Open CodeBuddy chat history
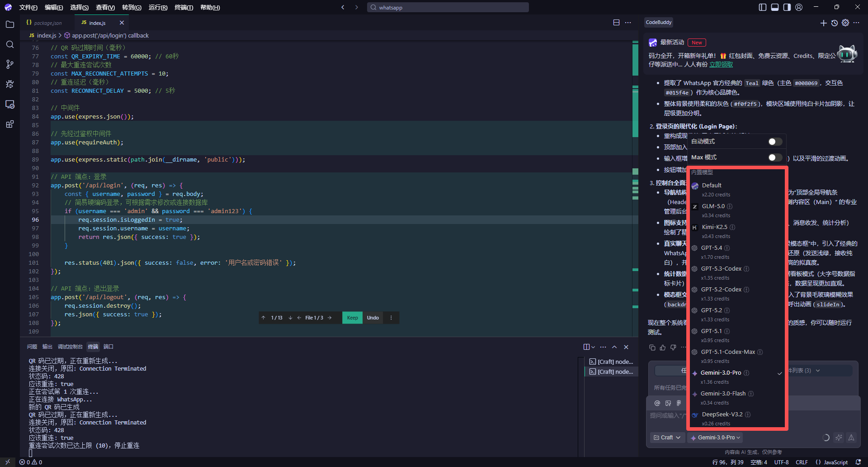The image size is (868, 467). click(835, 23)
